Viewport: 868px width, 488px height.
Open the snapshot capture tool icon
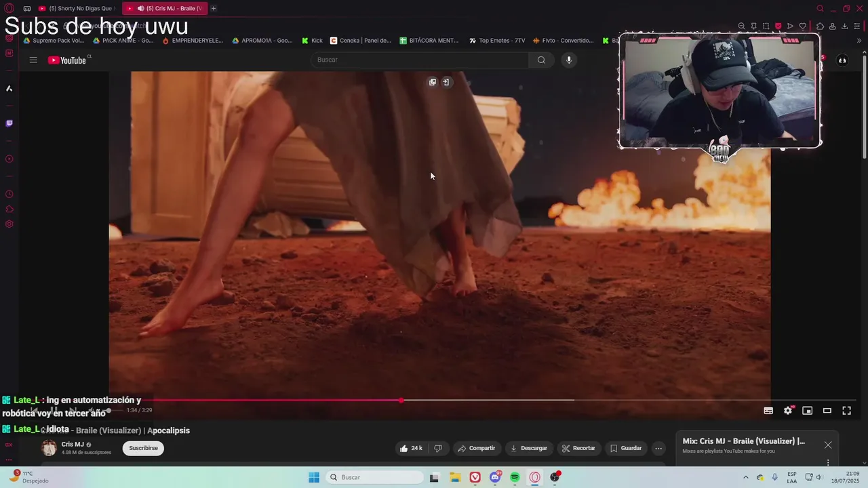pyautogui.click(x=766, y=26)
